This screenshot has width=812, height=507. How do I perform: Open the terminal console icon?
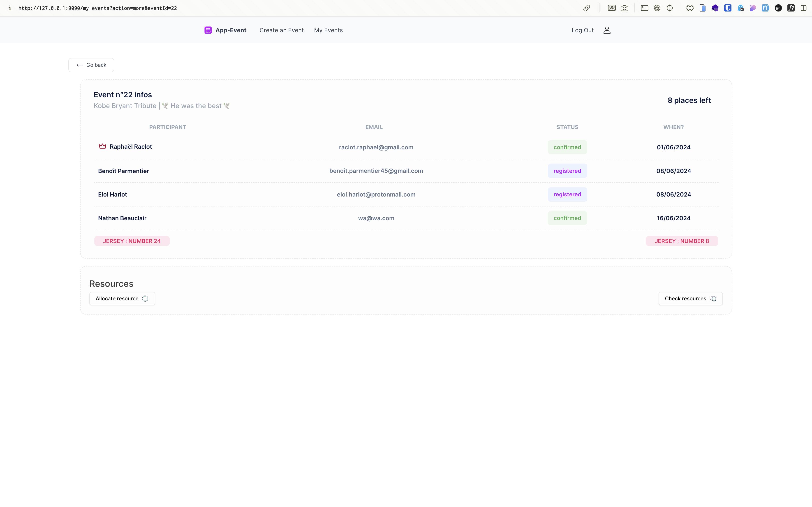coord(644,8)
